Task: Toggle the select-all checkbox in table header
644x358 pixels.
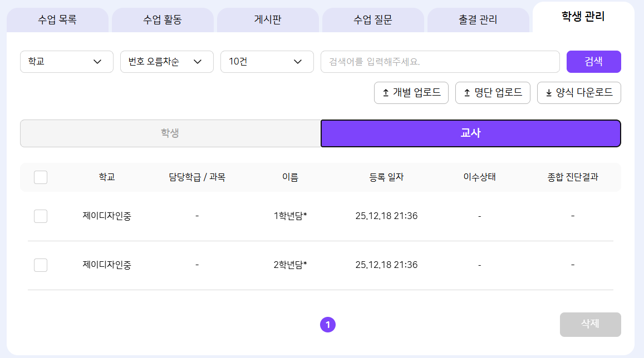Action: coord(41,177)
